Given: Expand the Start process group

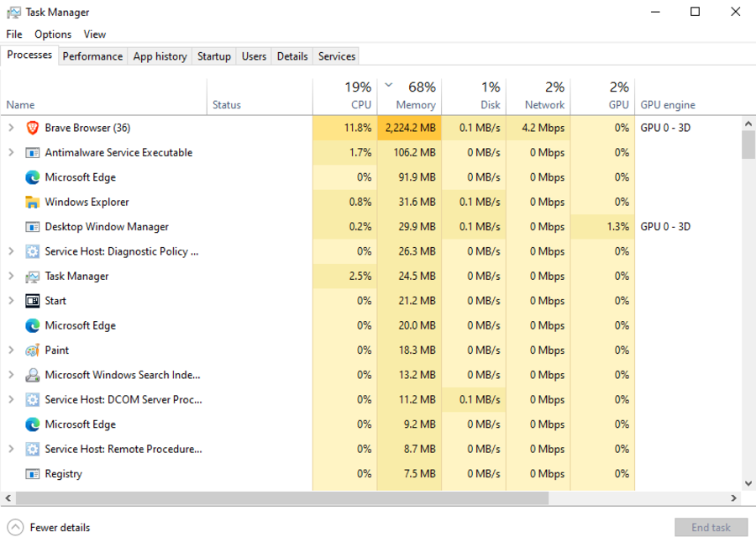Looking at the screenshot, I should point(11,301).
